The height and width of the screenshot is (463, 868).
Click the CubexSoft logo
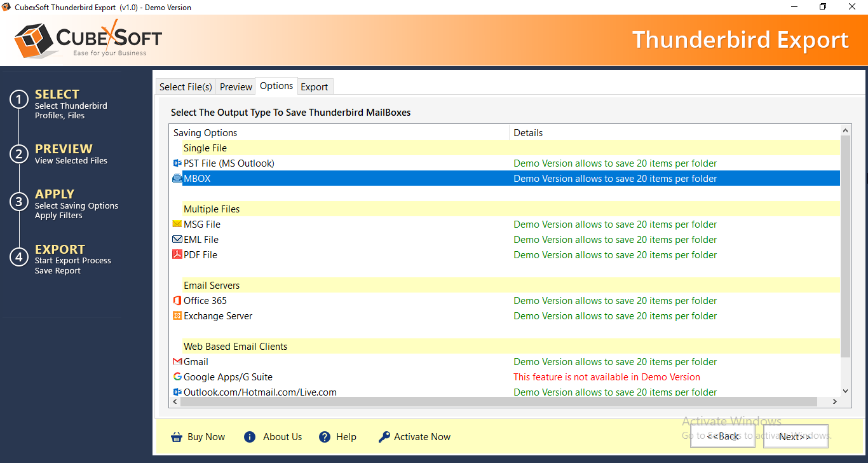[x=88, y=39]
